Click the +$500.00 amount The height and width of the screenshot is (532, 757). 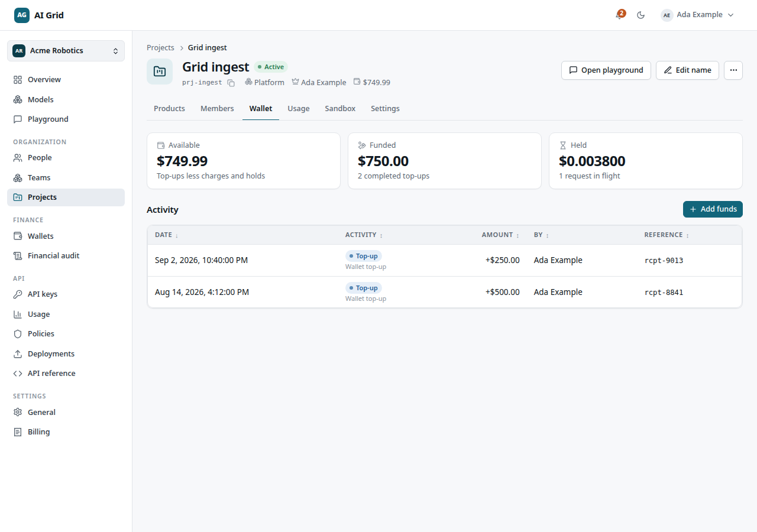click(x=503, y=292)
